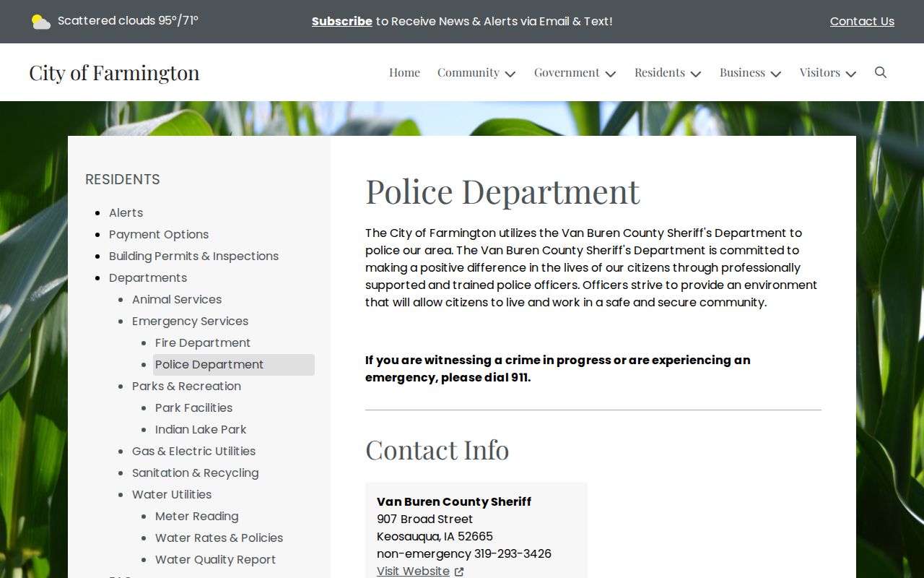Go to the Home menu item
924x578 pixels.
(x=404, y=72)
